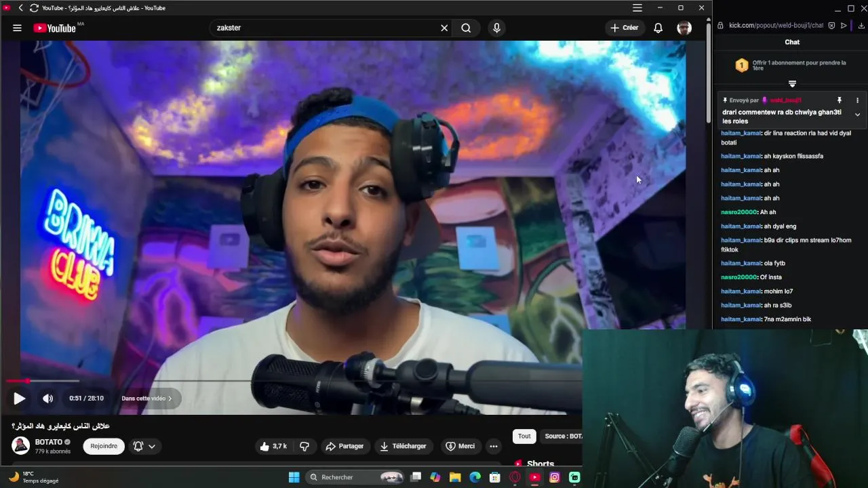Click the Créer button

625,28
